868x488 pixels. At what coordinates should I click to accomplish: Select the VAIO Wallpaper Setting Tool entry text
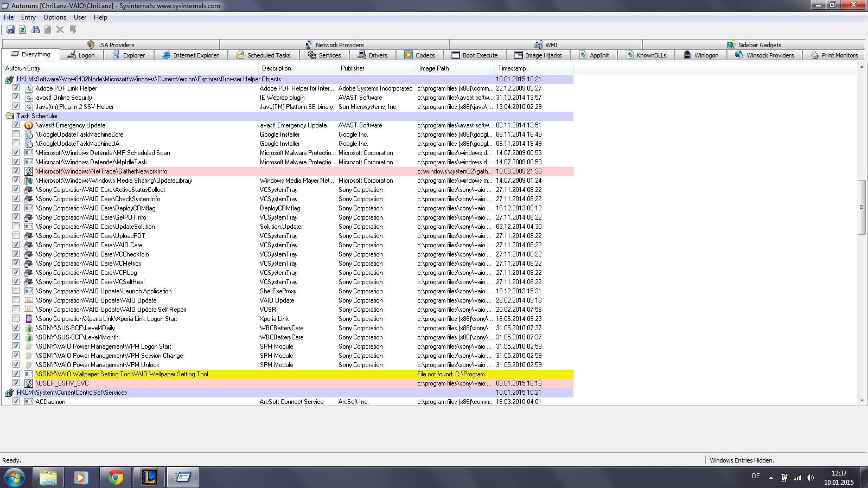coord(122,374)
